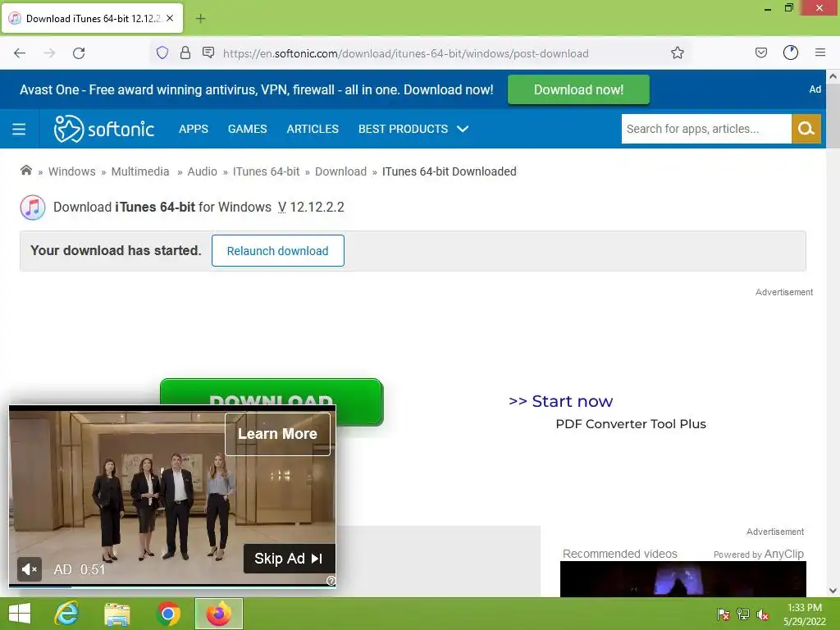
Task: View site security via the padlock icon
Action: tap(185, 52)
